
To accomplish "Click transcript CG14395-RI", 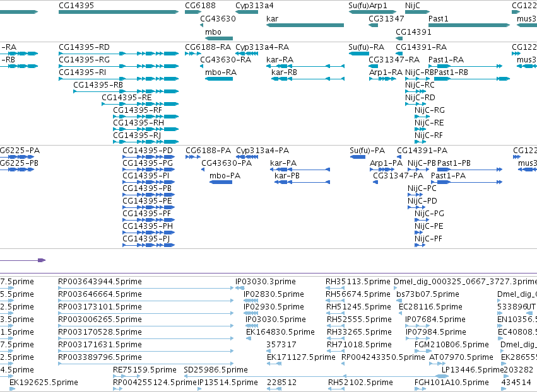I will (82, 72).
